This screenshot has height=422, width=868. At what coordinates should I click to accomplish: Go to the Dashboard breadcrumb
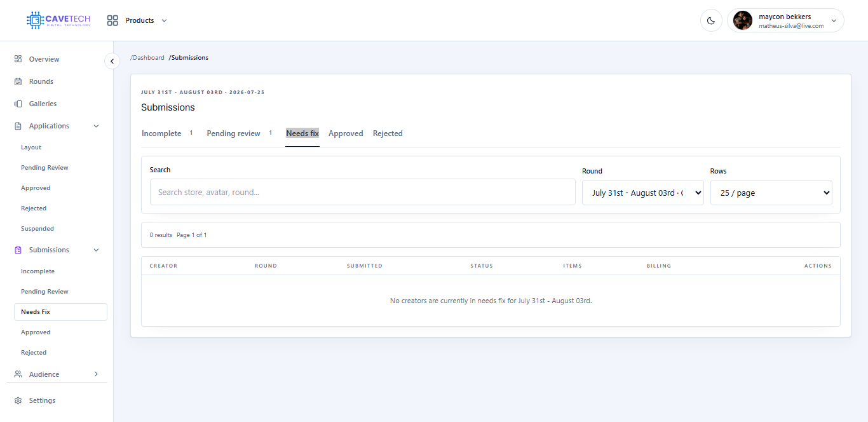pos(147,58)
